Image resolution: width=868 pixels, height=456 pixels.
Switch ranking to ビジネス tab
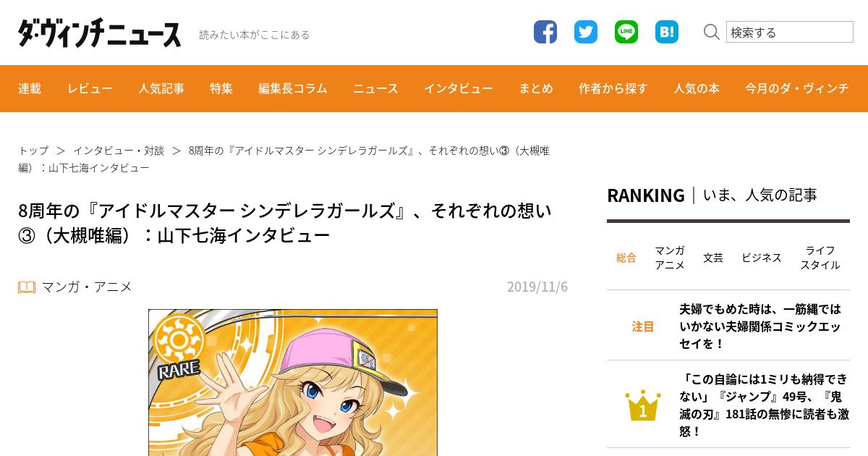pos(762,258)
